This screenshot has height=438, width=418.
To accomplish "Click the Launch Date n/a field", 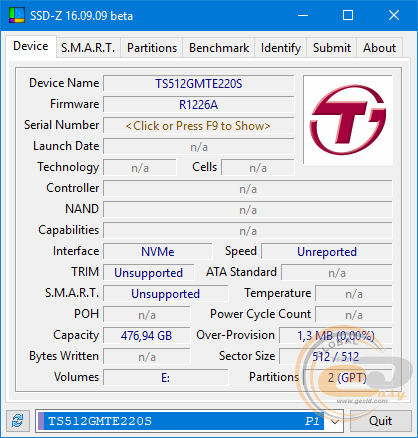I will click(199, 147).
